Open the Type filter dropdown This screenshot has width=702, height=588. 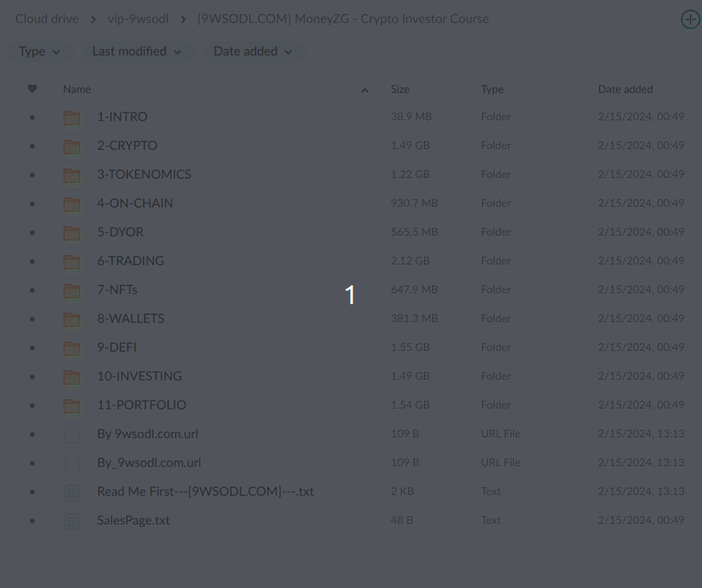click(40, 52)
